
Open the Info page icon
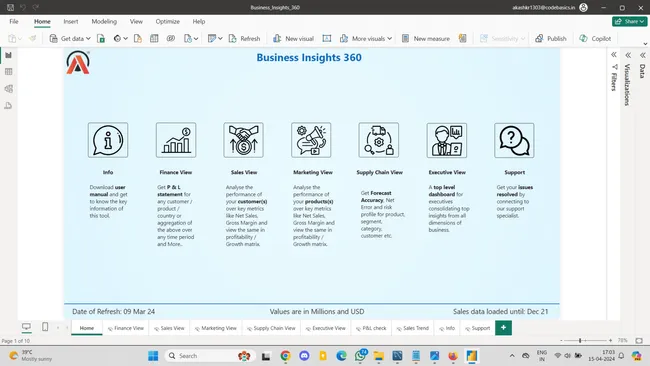(x=108, y=140)
